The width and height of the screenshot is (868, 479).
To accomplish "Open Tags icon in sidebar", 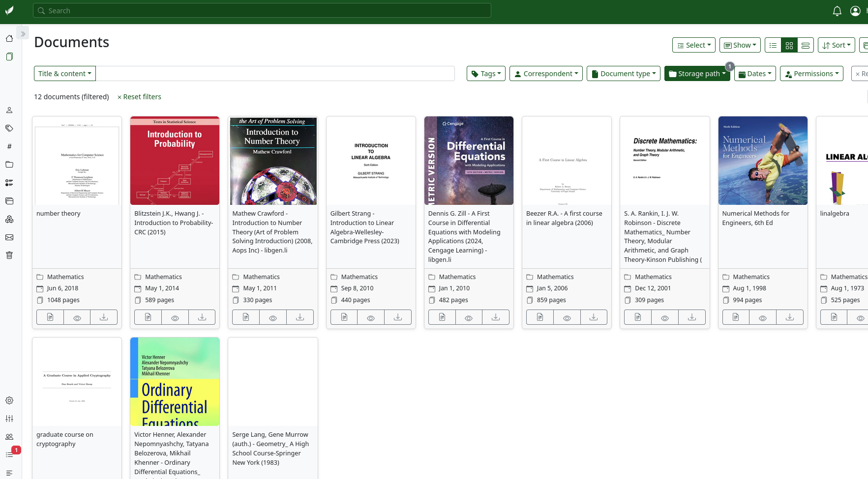I will coord(9,128).
